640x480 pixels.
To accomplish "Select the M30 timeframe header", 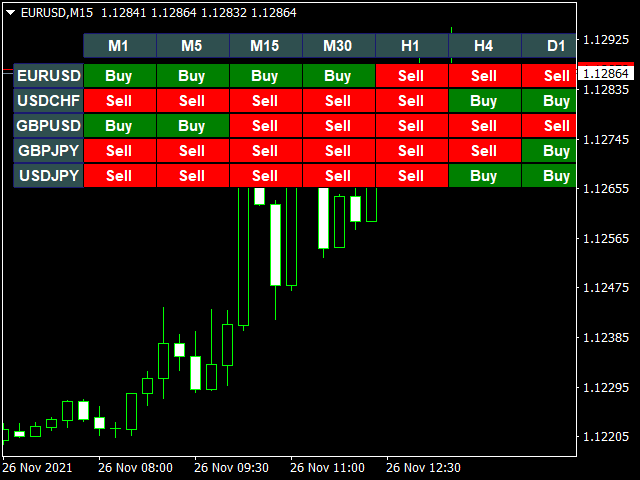I will tap(339, 46).
